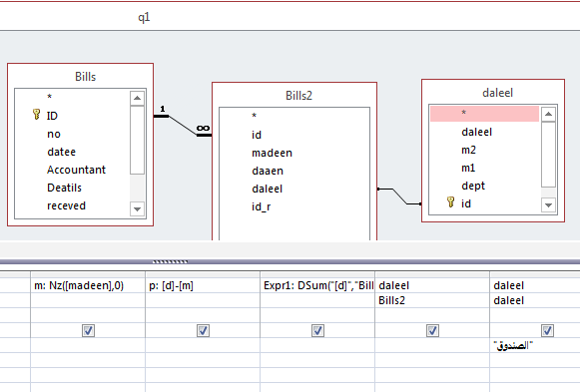Select the Accountant field in Bills table
This screenshot has height=392, width=580.
[x=76, y=170]
